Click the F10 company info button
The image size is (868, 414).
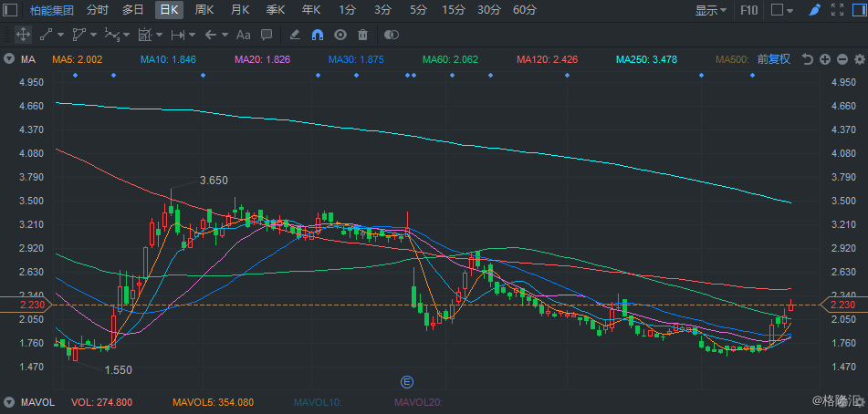coord(748,10)
